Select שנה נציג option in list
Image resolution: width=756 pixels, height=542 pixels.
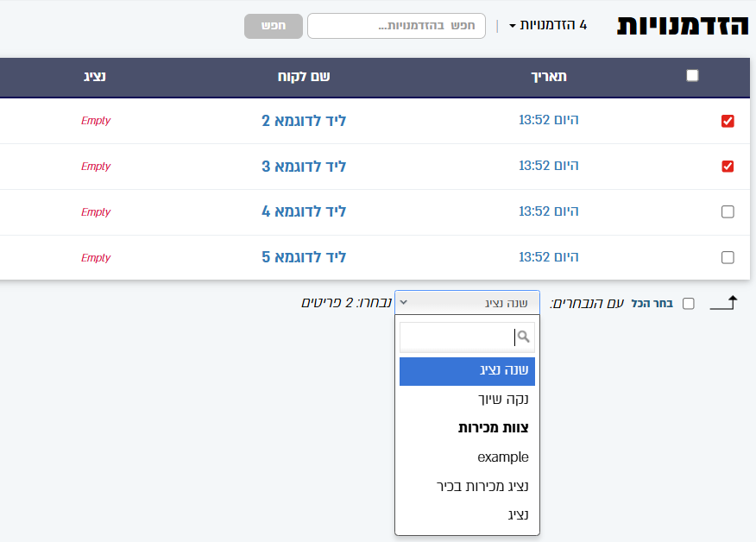(x=467, y=371)
